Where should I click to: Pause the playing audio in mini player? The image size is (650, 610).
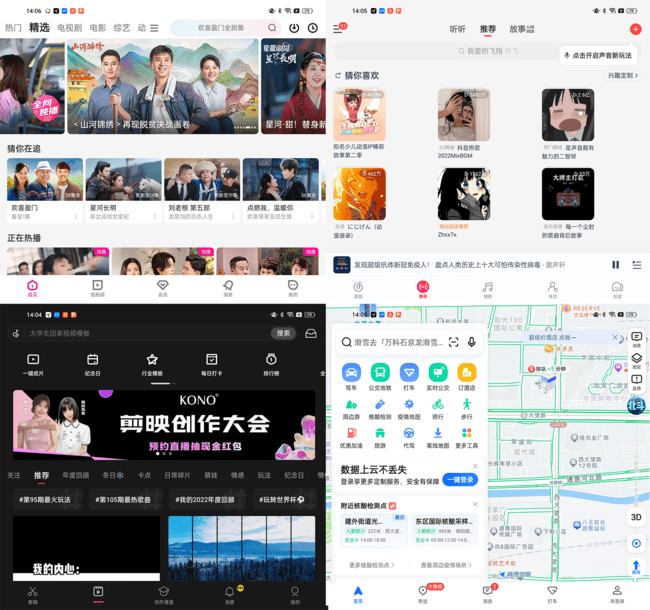coord(616,265)
